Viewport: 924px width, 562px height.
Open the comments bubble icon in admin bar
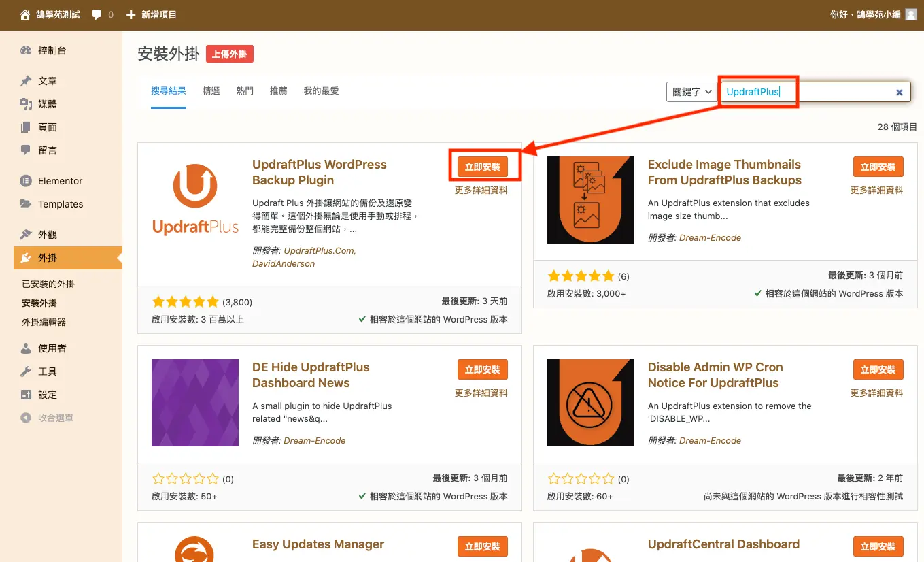click(97, 14)
